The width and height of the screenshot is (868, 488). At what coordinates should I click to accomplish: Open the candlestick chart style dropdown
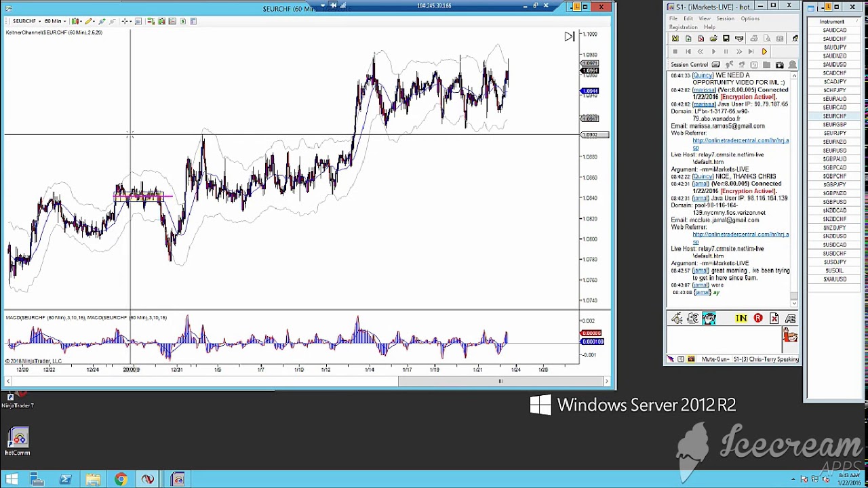(77, 21)
